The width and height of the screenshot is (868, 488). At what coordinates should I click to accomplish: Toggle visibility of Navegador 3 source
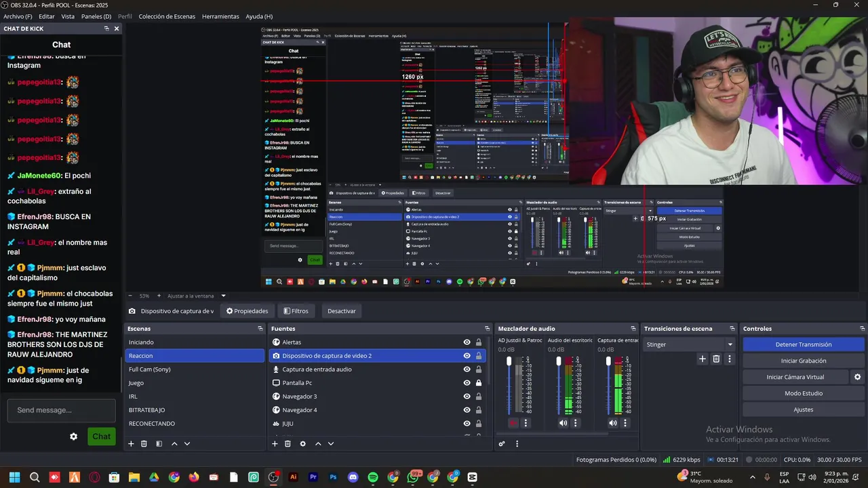467,396
